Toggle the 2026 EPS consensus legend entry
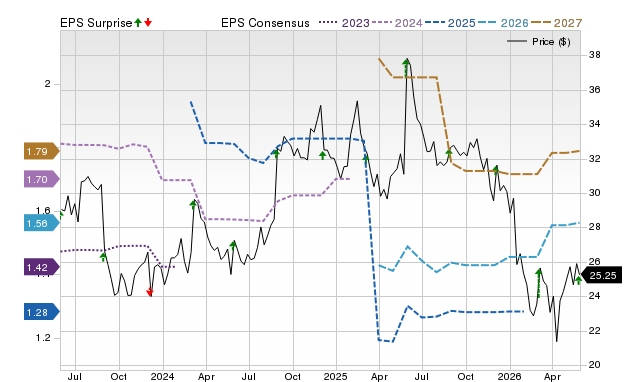The width and height of the screenshot is (640, 382). [503, 23]
